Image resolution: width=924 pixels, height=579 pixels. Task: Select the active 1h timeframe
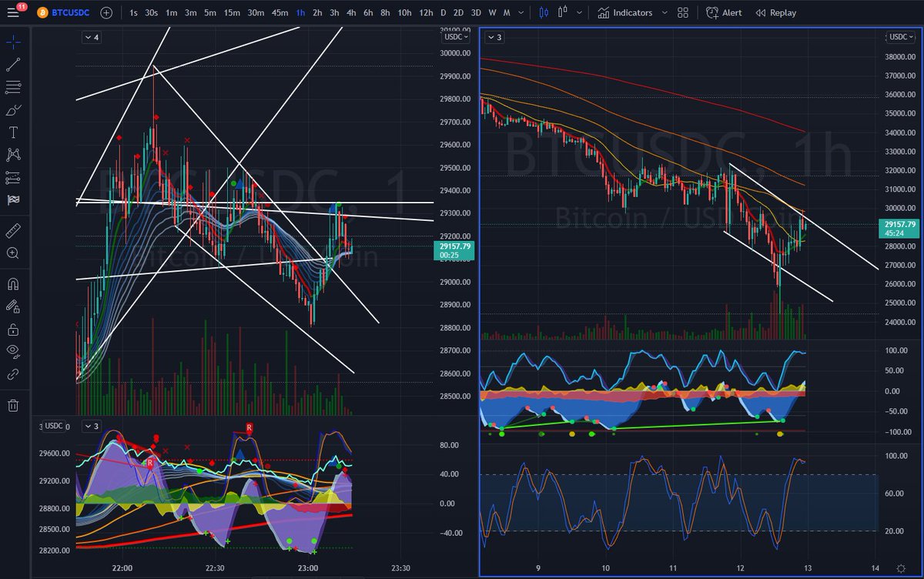[x=300, y=12]
